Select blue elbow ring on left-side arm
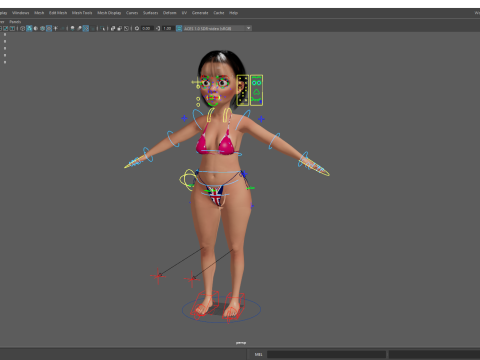Image resolution: width=480 pixels, height=360 pixels. 173,139
